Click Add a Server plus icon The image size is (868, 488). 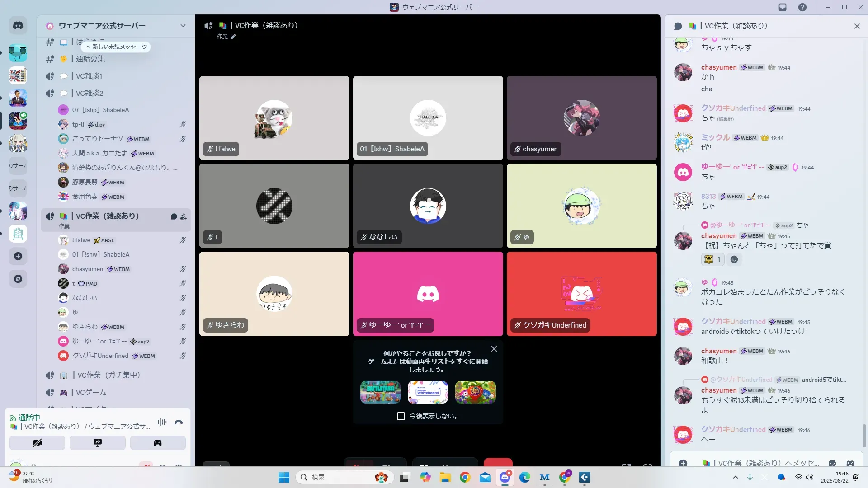pyautogui.click(x=18, y=256)
